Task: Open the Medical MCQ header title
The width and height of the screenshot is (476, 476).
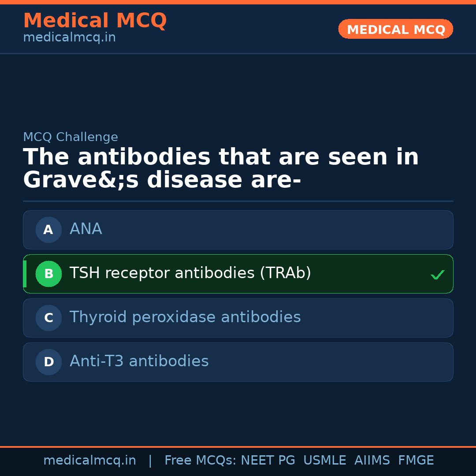Action: [x=95, y=21]
